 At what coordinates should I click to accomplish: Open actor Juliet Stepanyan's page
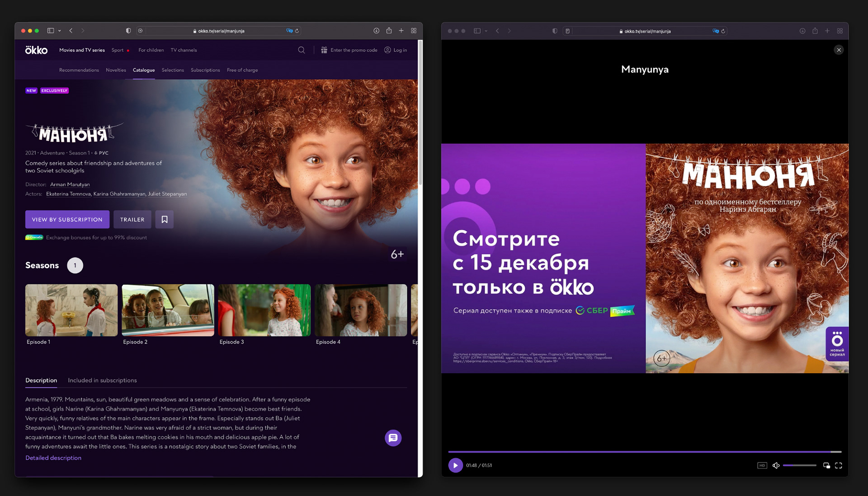(167, 194)
